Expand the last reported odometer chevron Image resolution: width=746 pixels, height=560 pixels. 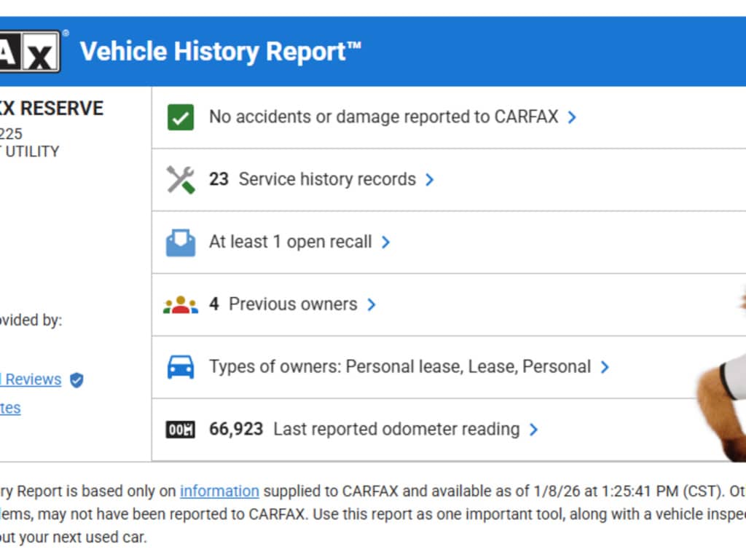coord(534,430)
